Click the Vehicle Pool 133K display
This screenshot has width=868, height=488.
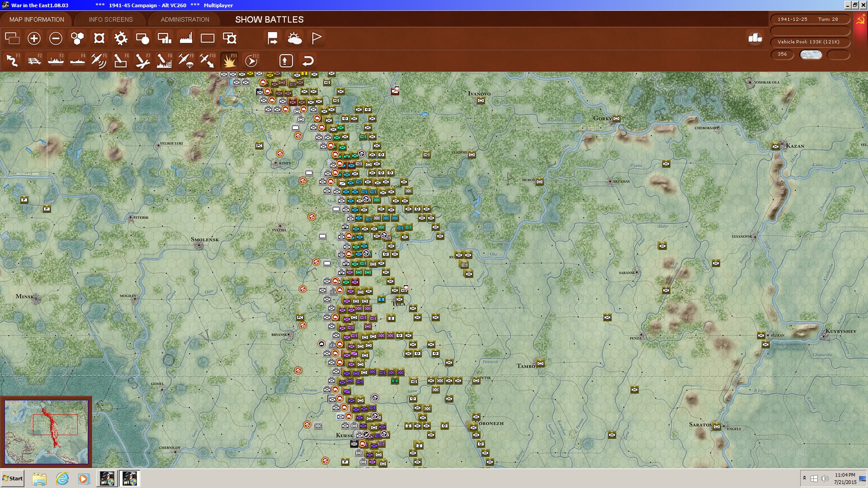[810, 42]
